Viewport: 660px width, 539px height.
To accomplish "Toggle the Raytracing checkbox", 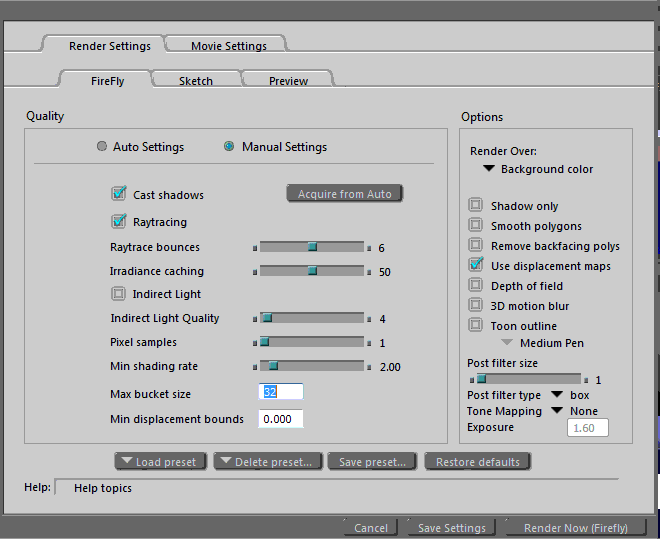I will tap(119, 221).
